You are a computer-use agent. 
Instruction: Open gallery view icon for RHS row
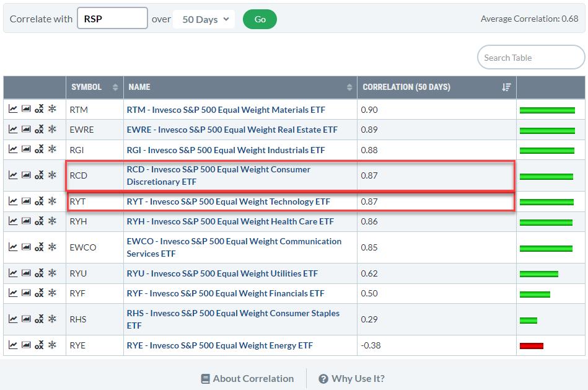coord(26,319)
